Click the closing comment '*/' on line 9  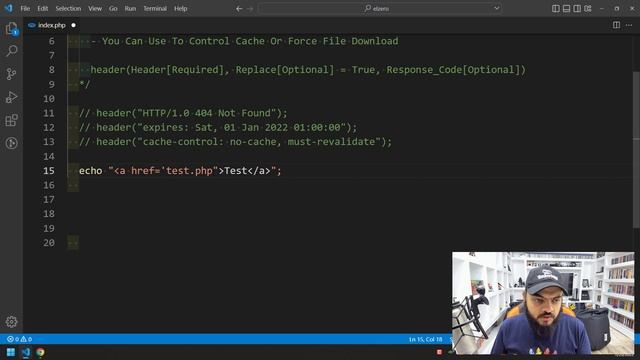(84, 84)
